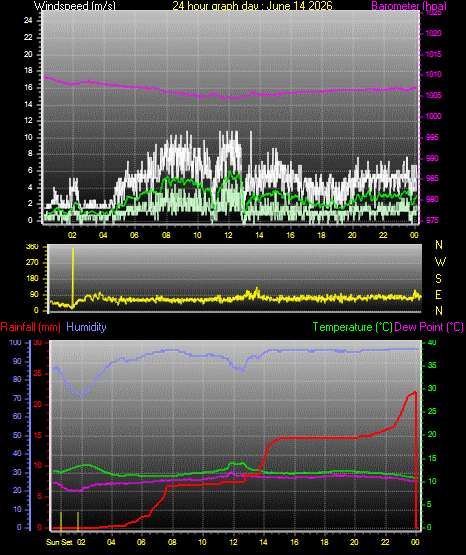Screen dimensions: 466x555
Task: Click the Rainfall (mm) legend label
Action: 30,327
